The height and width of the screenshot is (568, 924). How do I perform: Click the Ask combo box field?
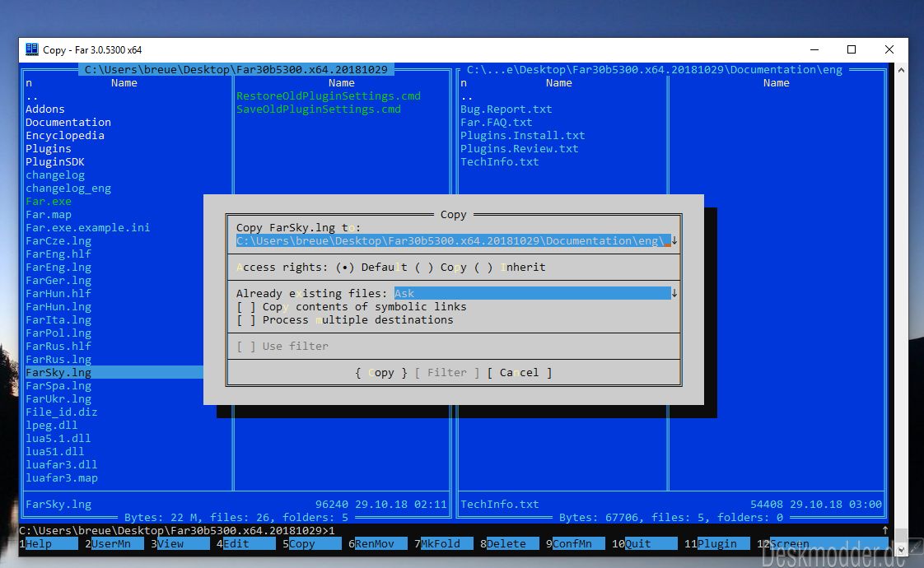click(x=532, y=293)
